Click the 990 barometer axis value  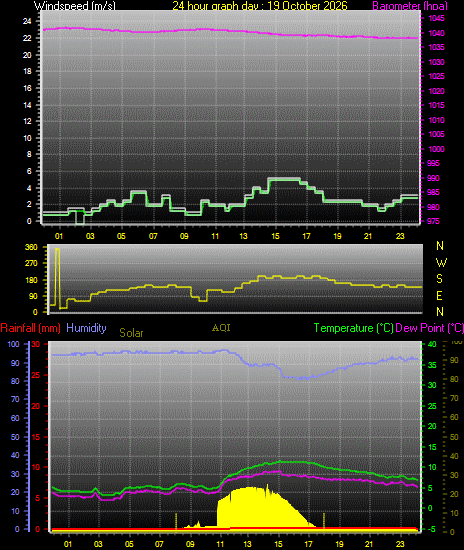433,178
